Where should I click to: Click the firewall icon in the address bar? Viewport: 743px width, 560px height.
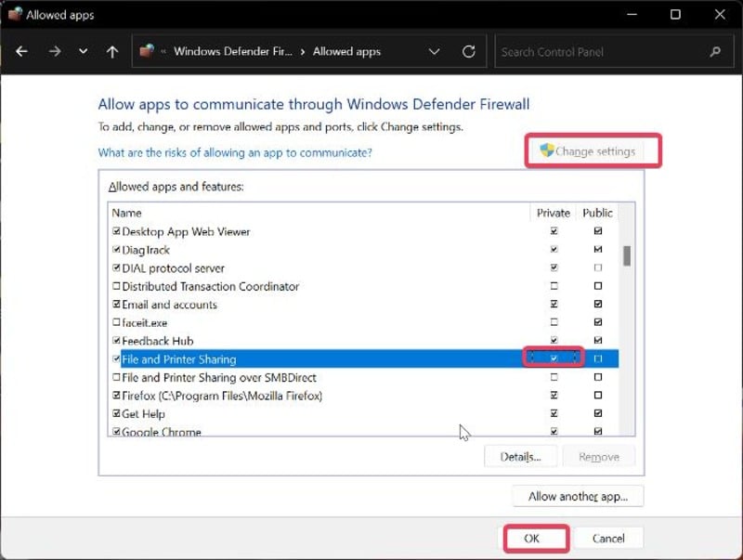(147, 51)
